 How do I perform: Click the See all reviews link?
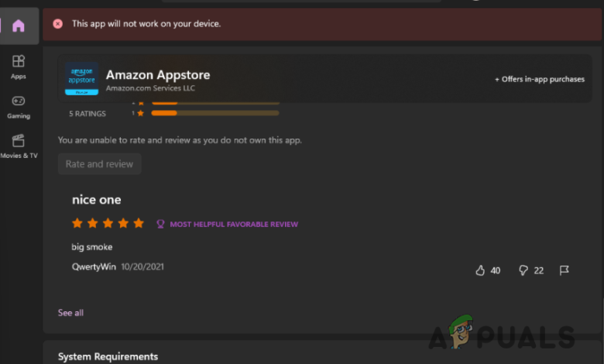70,313
